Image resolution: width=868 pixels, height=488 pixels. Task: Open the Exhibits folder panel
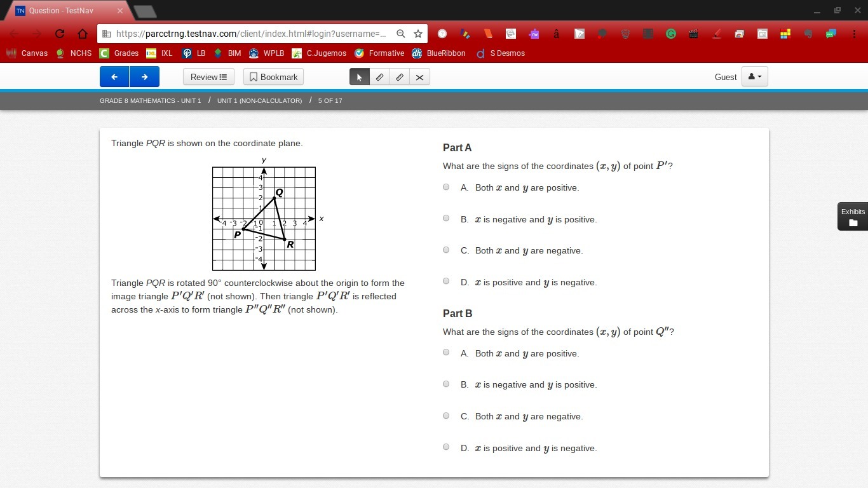pos(853,217)
